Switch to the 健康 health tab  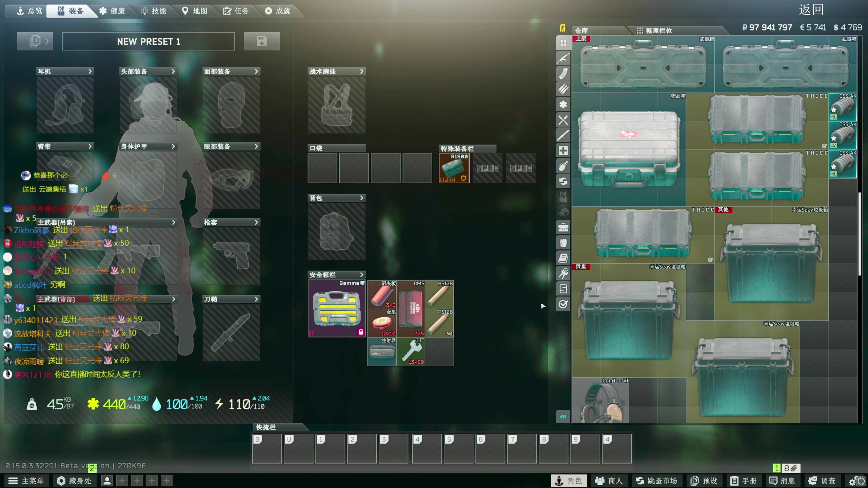pyautogui.click(x=112, y=11)
